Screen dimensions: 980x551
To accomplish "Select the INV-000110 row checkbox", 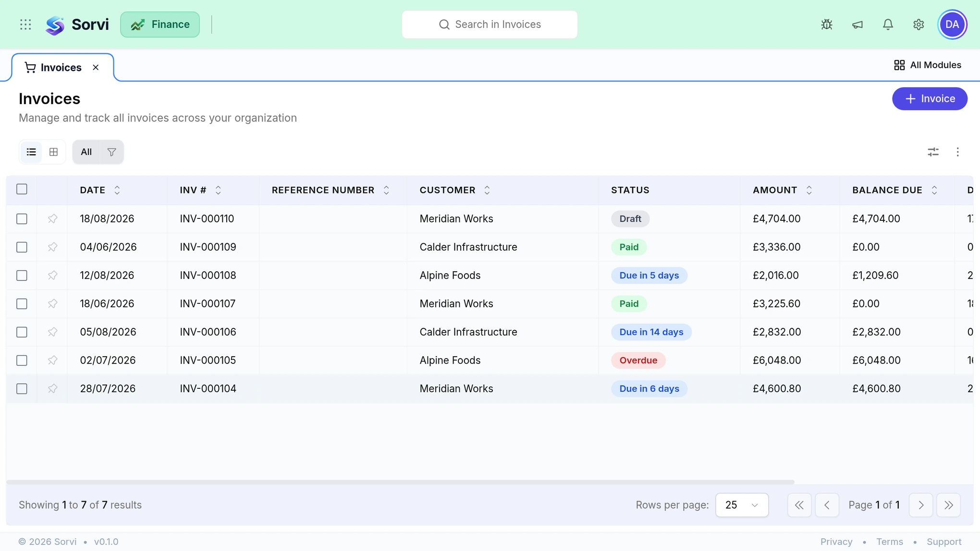I will tap(22, 219).
